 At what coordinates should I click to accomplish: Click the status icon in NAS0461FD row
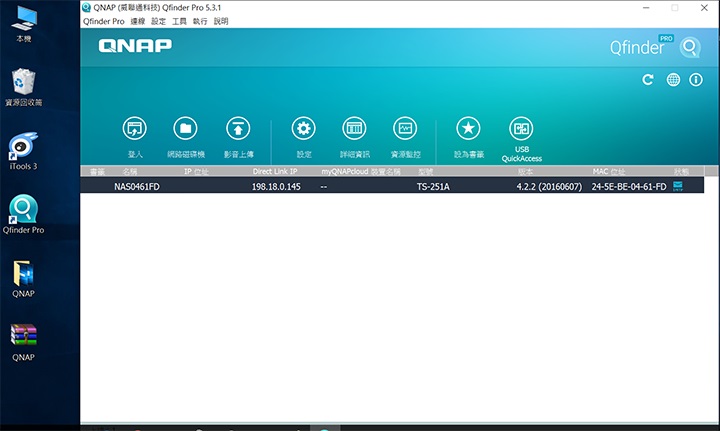pos(678,186)
